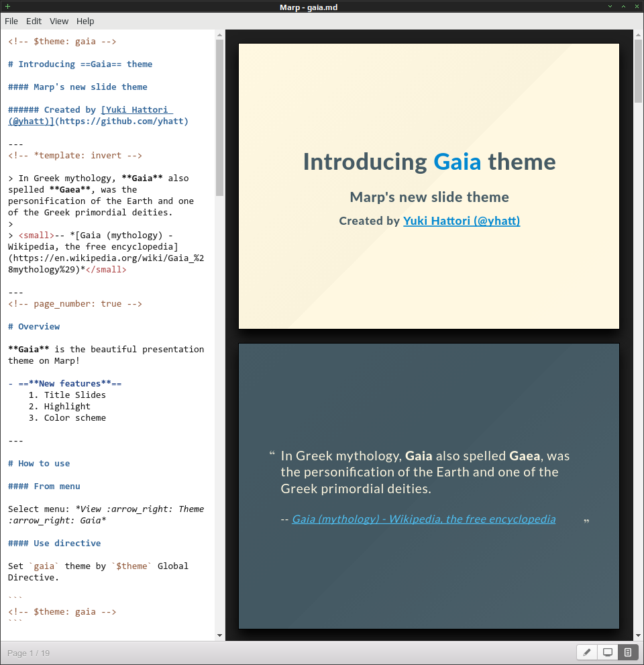
Task: Click the editor scrollbar up arrow
Action: pyautogui.click(x=219, y=35)
